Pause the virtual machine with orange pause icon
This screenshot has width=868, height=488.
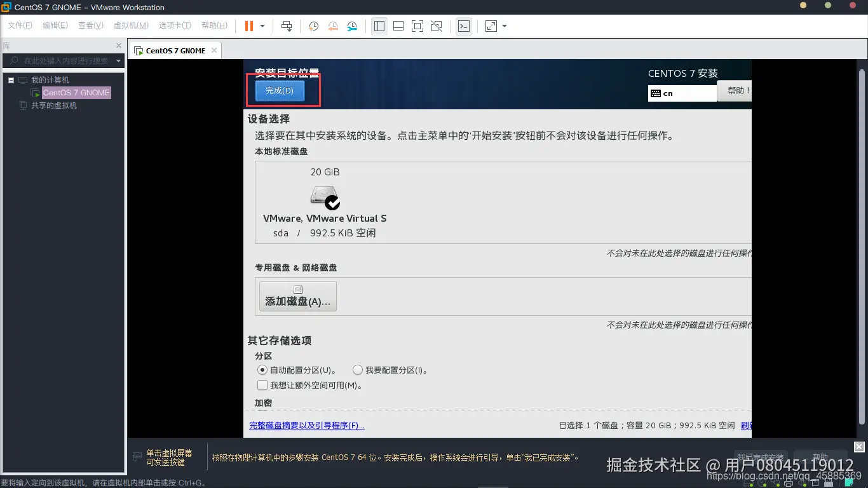pos(249,26)
